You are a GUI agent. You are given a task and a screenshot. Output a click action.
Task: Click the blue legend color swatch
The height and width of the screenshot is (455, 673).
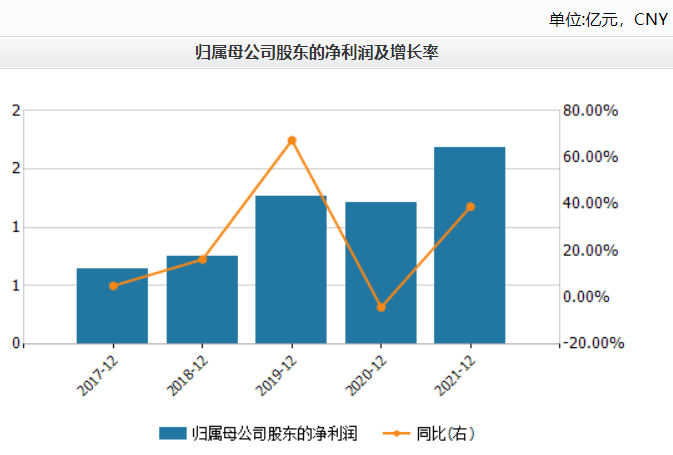click(173, 433)
